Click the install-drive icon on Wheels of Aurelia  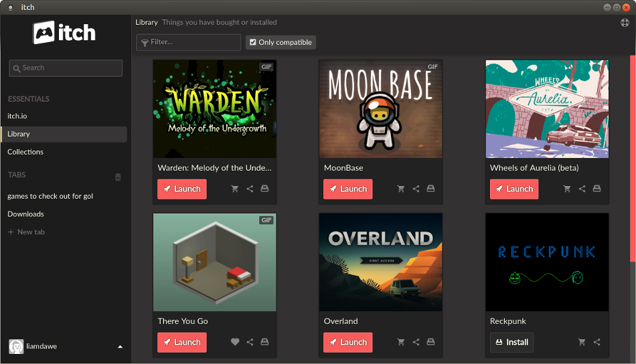[597, 189]
